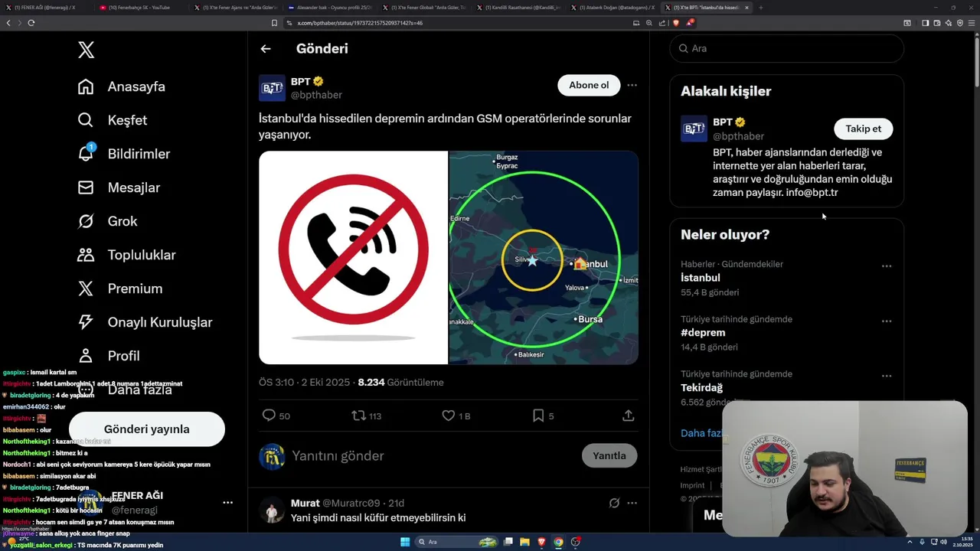This screenshot has height=551, width=980.
Task: Go to Anasayfa in the sidebar
Action: tap(122, 86)
